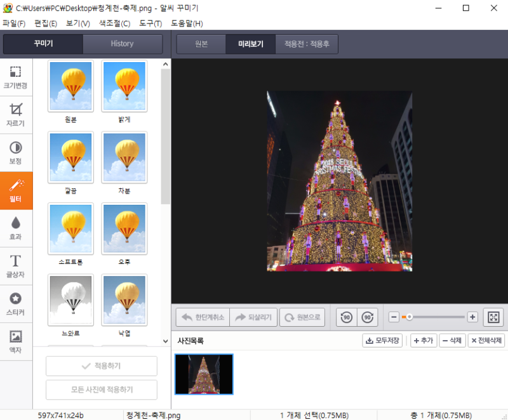Open the 스티커 sticker tool
Viewport: 508px width, 420px height.
click(16, 304)
